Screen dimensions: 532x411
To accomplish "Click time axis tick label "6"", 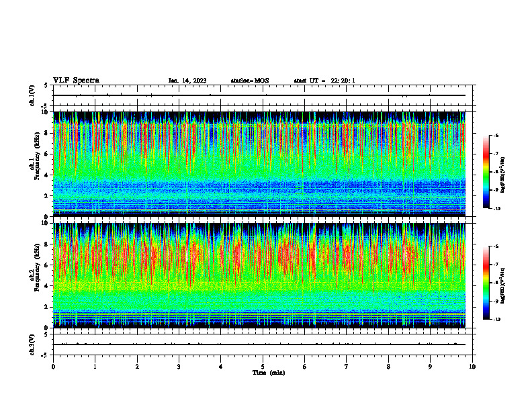I will tap(305, 367).
